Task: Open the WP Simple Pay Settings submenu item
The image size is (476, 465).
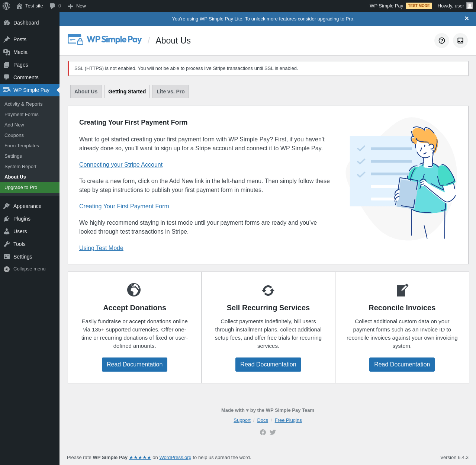Action: [30, 156]
